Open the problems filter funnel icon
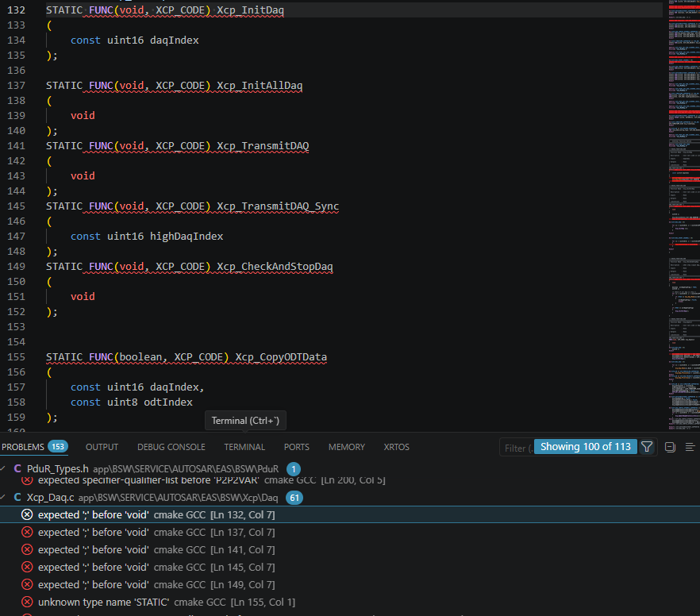This screenshot has height=616, width=700. 646,447
